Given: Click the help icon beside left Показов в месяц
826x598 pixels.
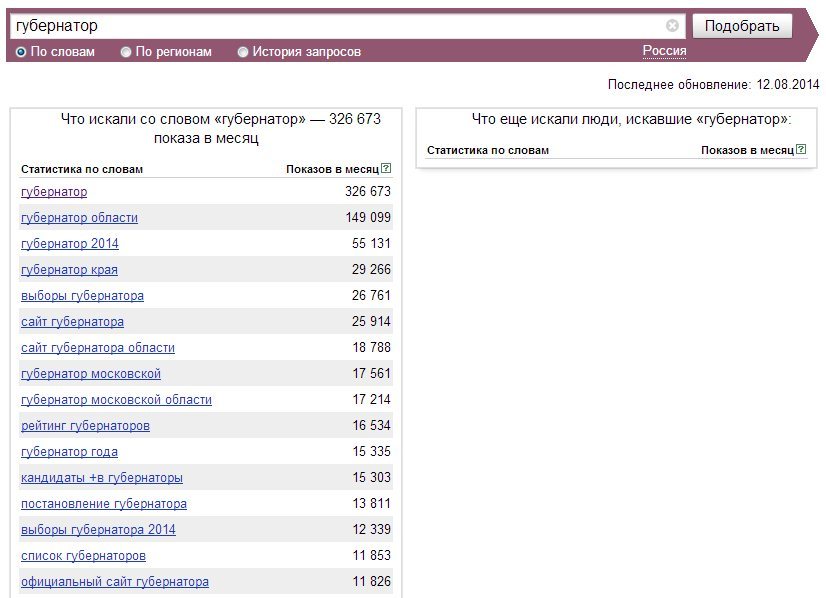Looking at the screenshot, I should [x=386, y=168].
